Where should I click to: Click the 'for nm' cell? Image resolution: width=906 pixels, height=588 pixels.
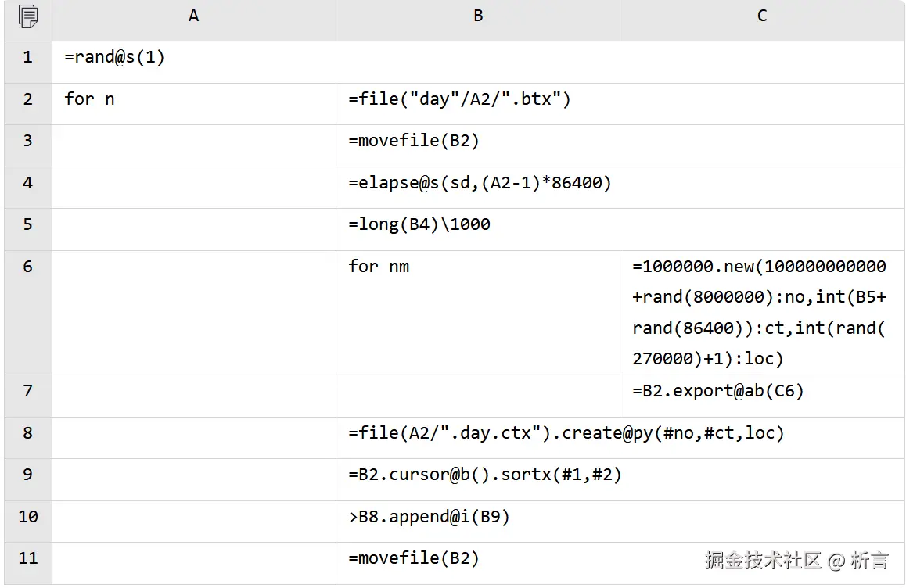point(379,267)
